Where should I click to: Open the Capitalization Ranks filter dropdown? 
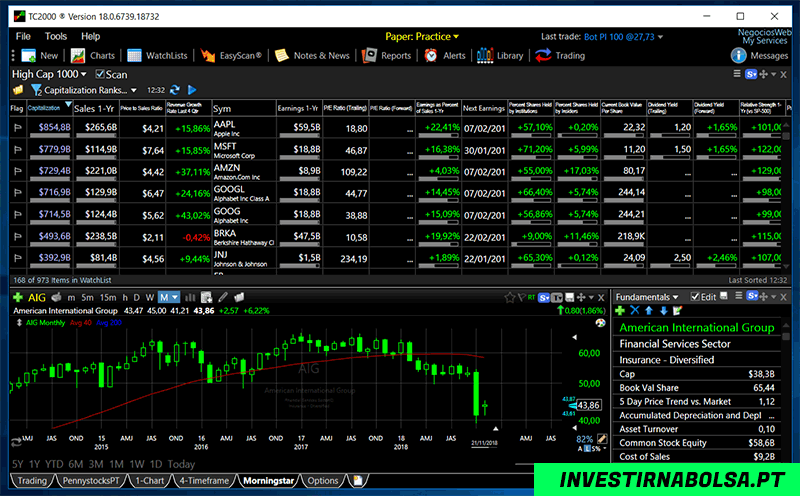click(x=134, y=90)
